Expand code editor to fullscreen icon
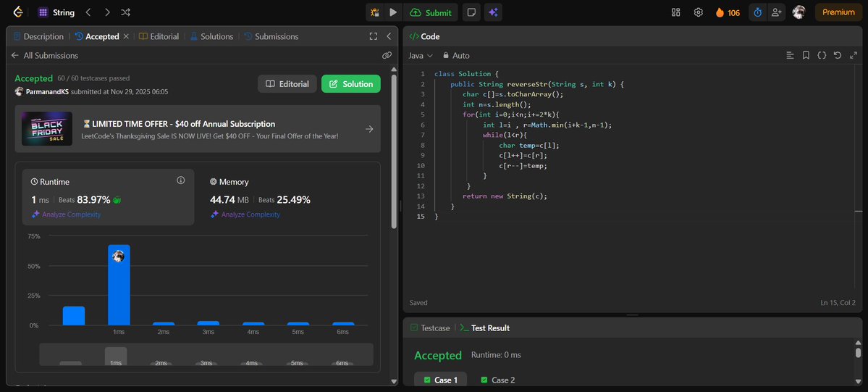 tap(853, 56)
